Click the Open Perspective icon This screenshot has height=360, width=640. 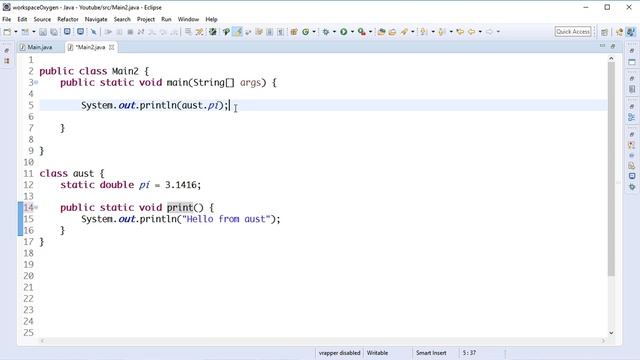[604, 32]
